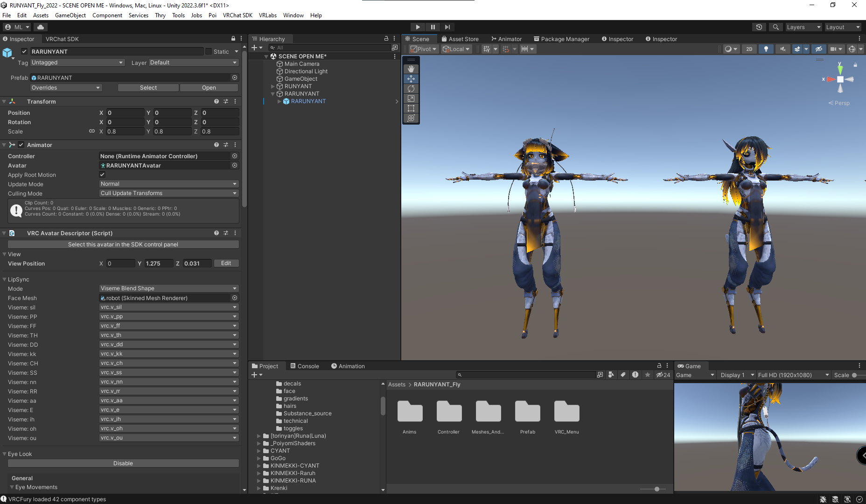This screenshot has width=866, height=504.
Task: Select the Move tool in scene overlay
Action: pyautogui.click(x=411, y=79)
